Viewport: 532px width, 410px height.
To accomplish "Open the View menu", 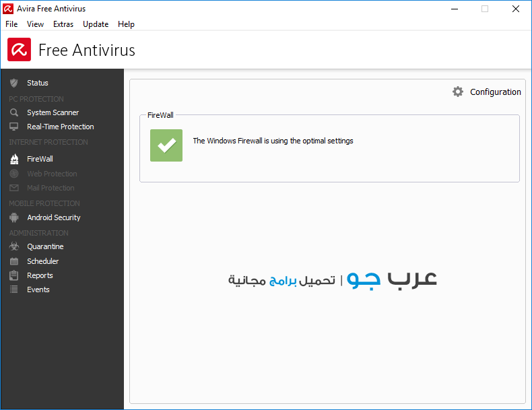I will (35, 24).
